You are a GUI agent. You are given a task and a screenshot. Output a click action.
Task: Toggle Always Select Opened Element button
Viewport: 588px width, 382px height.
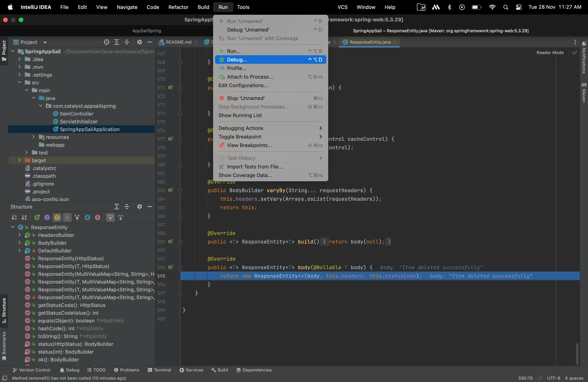click(x=110, y=217)
